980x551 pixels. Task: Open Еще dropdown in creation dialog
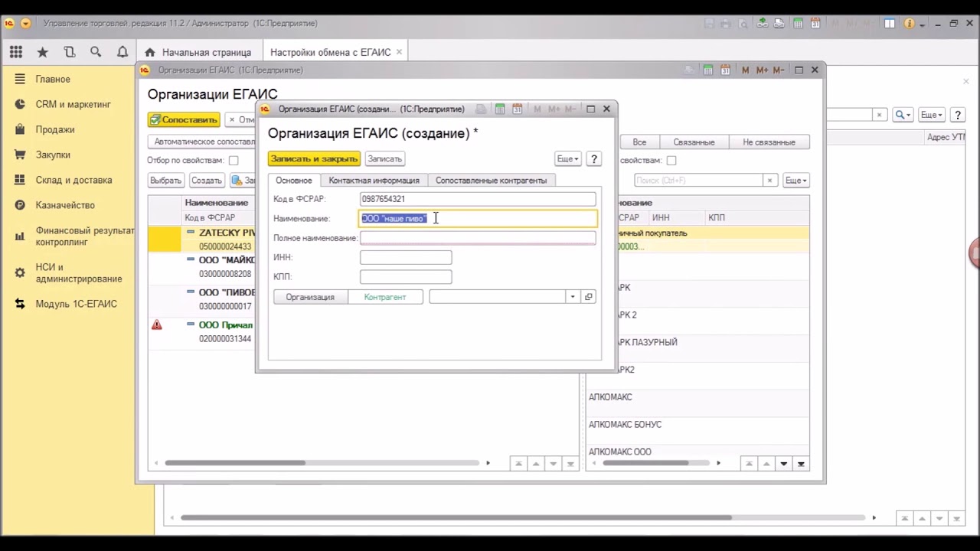pos(567,158)
